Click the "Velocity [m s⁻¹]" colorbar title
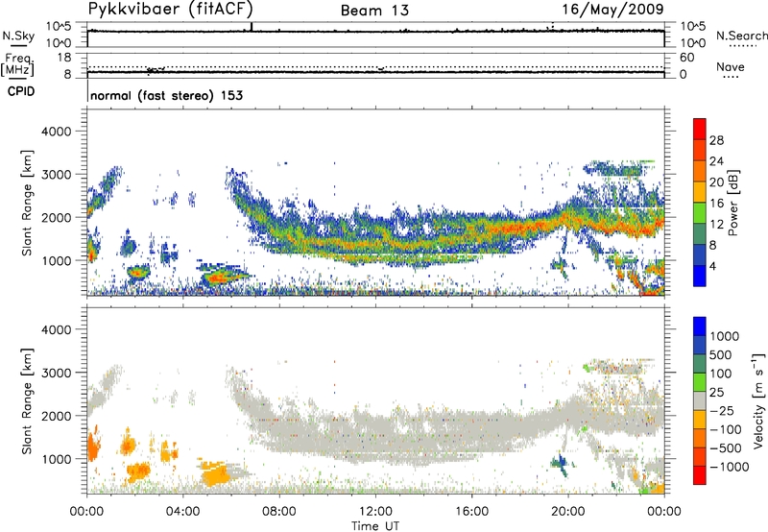This screenshot has width=768, height=532. pos(758,400)
